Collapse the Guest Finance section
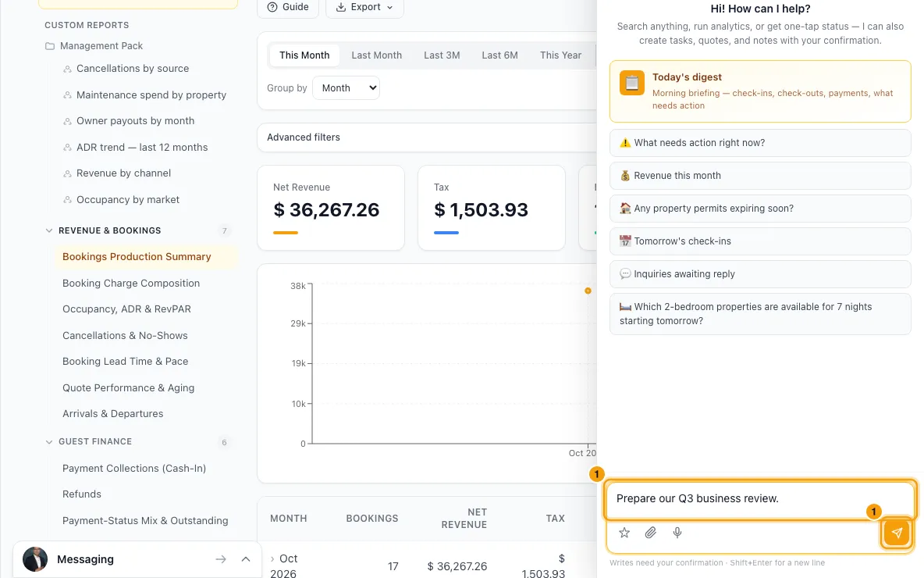This screenshot has height=578, width=924. click(x=49, y=442)
